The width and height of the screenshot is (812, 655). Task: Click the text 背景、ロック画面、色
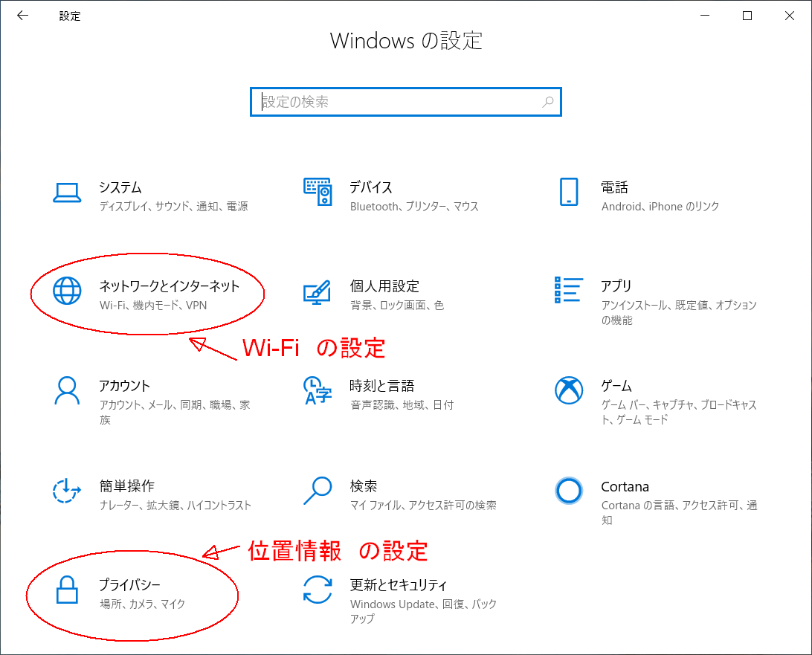coord(397,306)
